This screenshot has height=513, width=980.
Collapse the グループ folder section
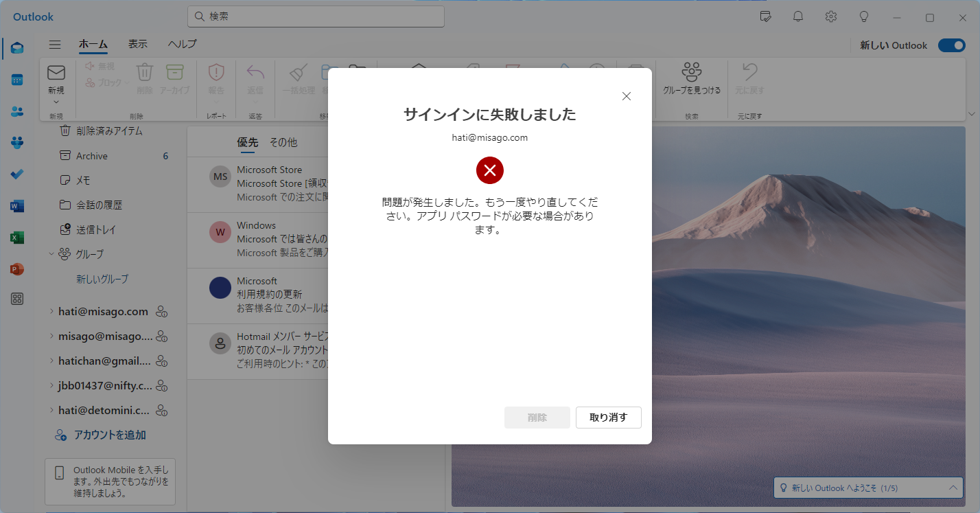[x=51, y=254]
